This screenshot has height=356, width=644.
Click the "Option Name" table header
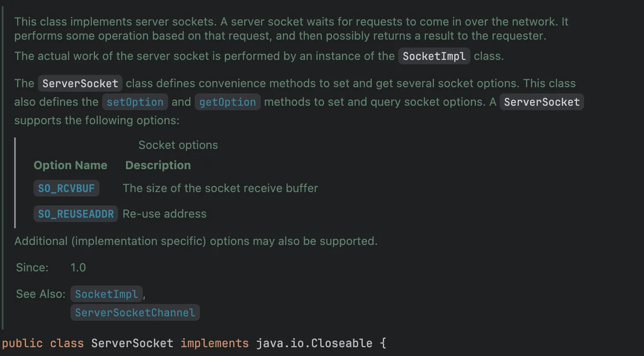pyautogui.click(x=70, y=165)
